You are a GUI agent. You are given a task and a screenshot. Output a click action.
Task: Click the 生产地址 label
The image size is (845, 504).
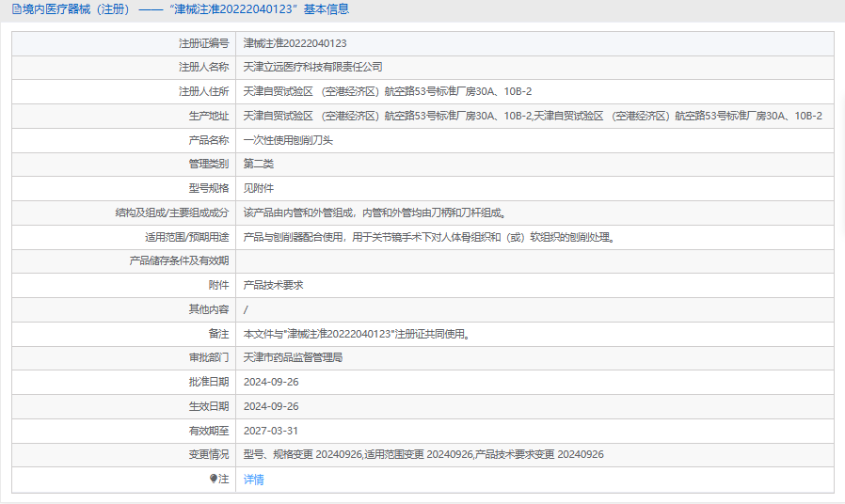pos(209,116)
